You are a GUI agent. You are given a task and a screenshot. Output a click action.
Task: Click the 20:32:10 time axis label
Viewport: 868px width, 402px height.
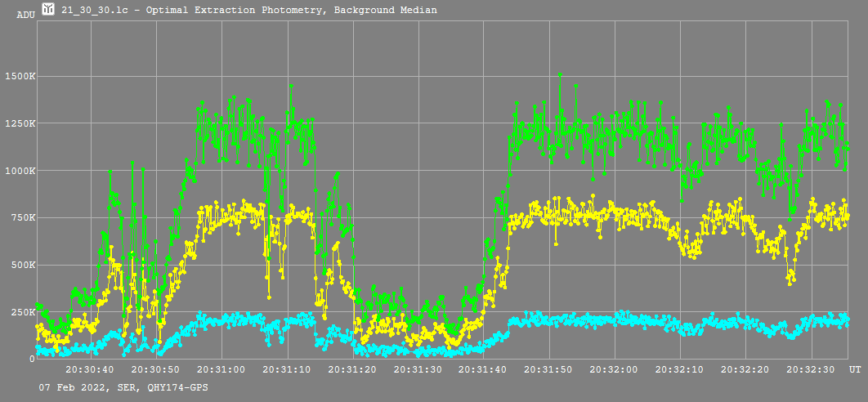pos(680,370)
